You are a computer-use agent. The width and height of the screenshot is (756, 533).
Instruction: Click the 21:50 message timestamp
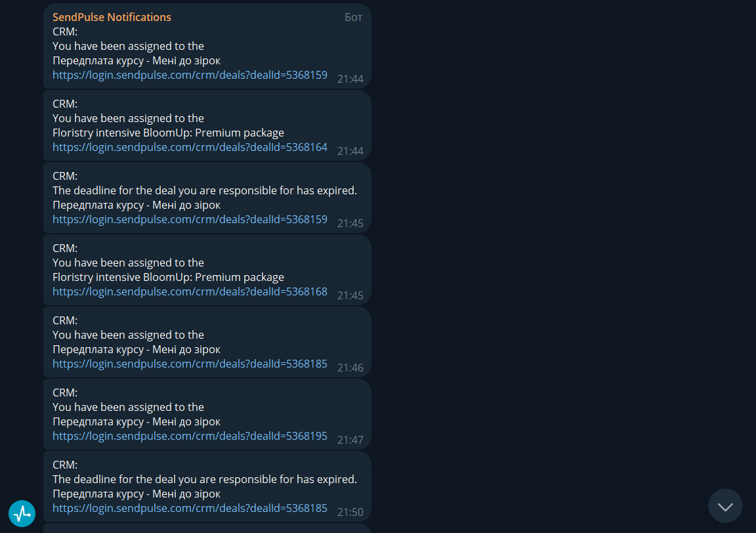click(x=350, y=513)
